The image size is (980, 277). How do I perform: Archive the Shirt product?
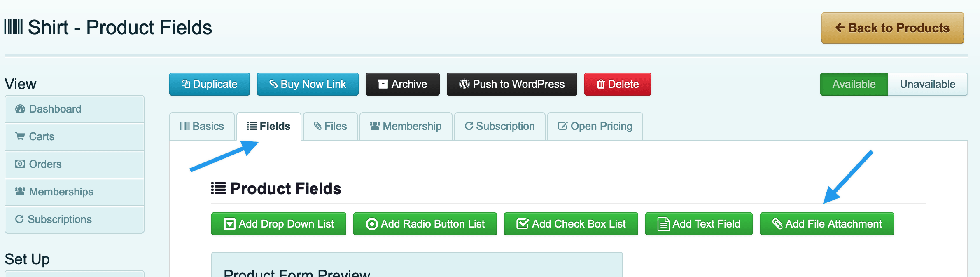[403, 84]
